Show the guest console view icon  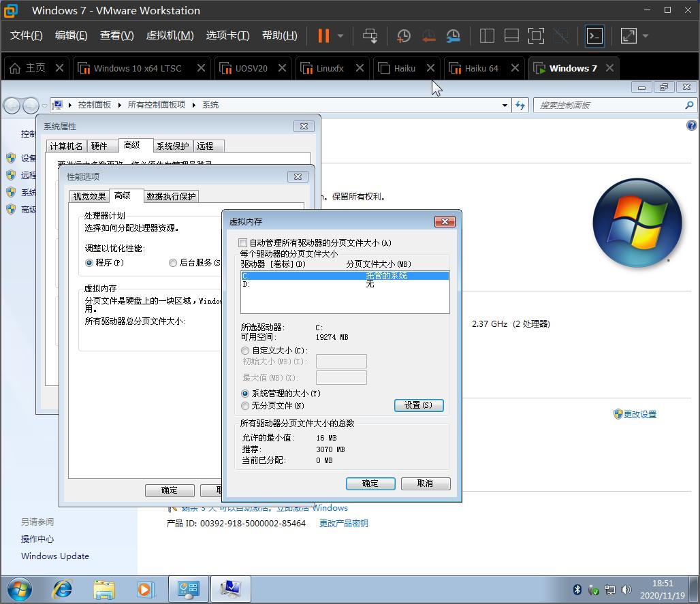pos(594,35)
